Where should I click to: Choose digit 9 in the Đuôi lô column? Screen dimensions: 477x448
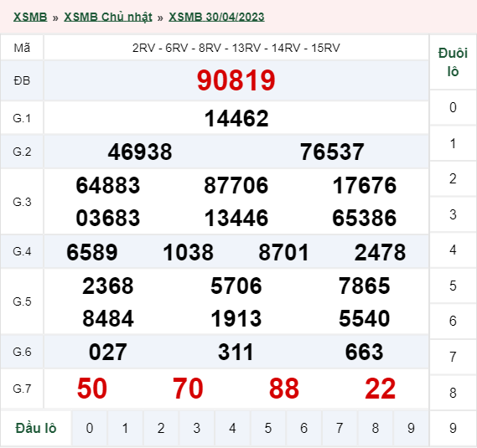(453, 428)
